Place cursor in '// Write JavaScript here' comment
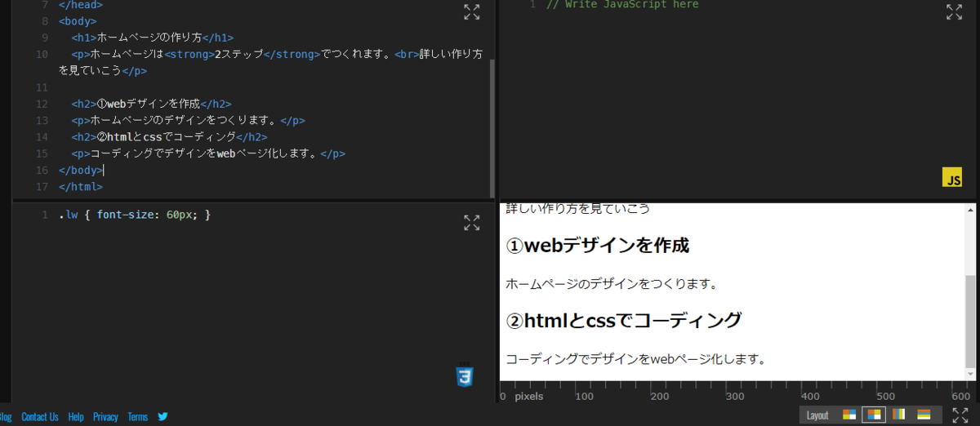 click(x=622, y=4)
